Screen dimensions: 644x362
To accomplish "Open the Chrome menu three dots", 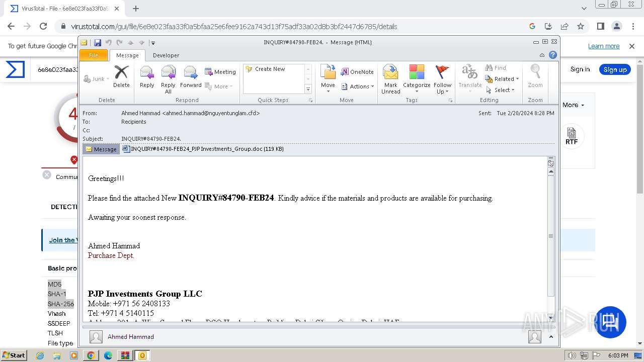I will 633,26.
